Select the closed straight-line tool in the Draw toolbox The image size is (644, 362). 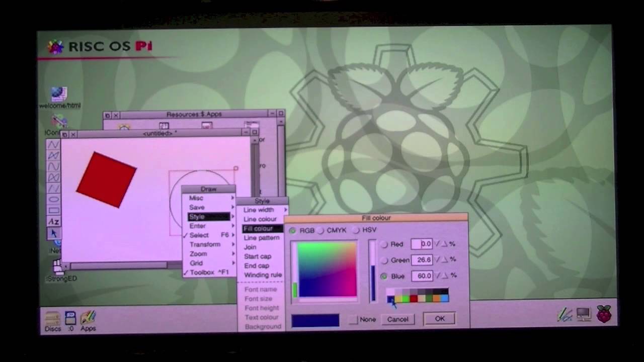click(53, 155)
